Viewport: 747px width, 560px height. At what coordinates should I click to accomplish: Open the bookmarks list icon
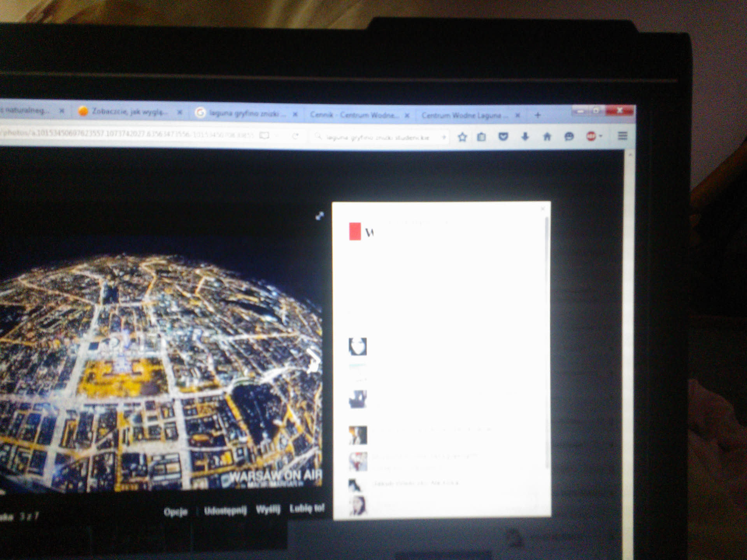[481, 137]
